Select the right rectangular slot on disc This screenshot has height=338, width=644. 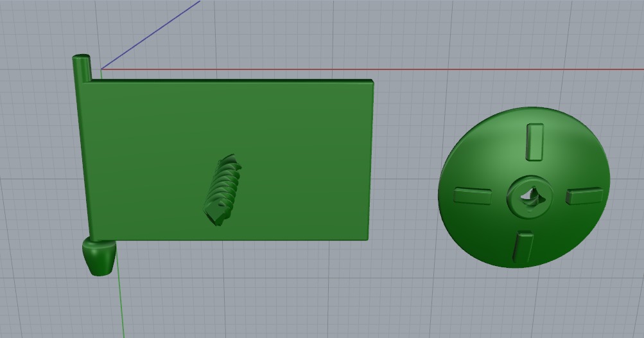(x=584, y=196)
